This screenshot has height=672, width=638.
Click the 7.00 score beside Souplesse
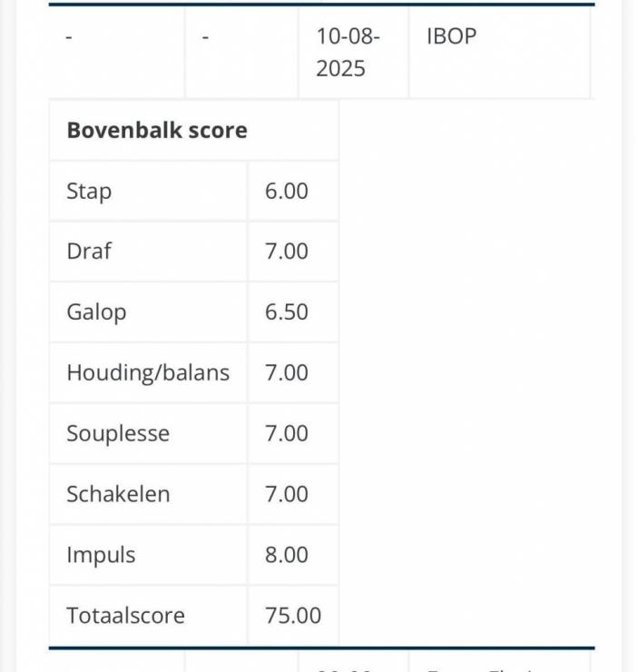(287, 433)
